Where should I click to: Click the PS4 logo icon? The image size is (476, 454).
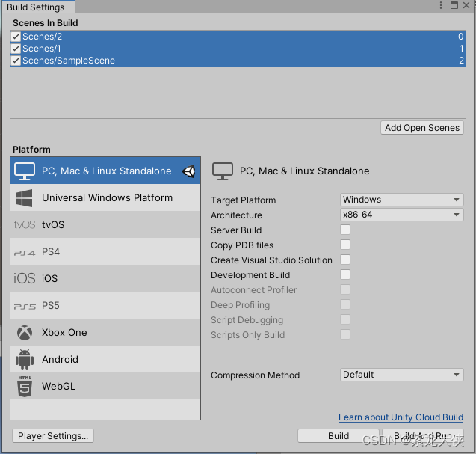click(x=25, y=252)
